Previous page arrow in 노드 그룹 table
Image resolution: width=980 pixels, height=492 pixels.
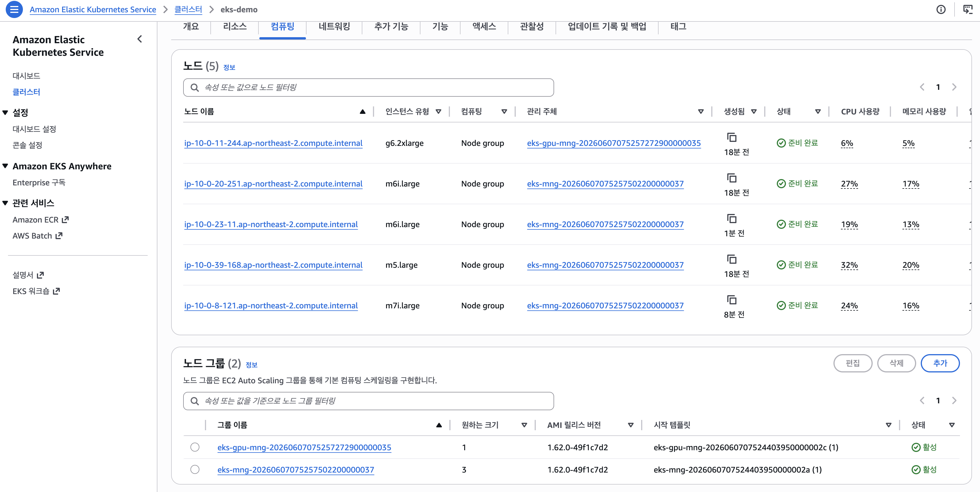[922, 400]
